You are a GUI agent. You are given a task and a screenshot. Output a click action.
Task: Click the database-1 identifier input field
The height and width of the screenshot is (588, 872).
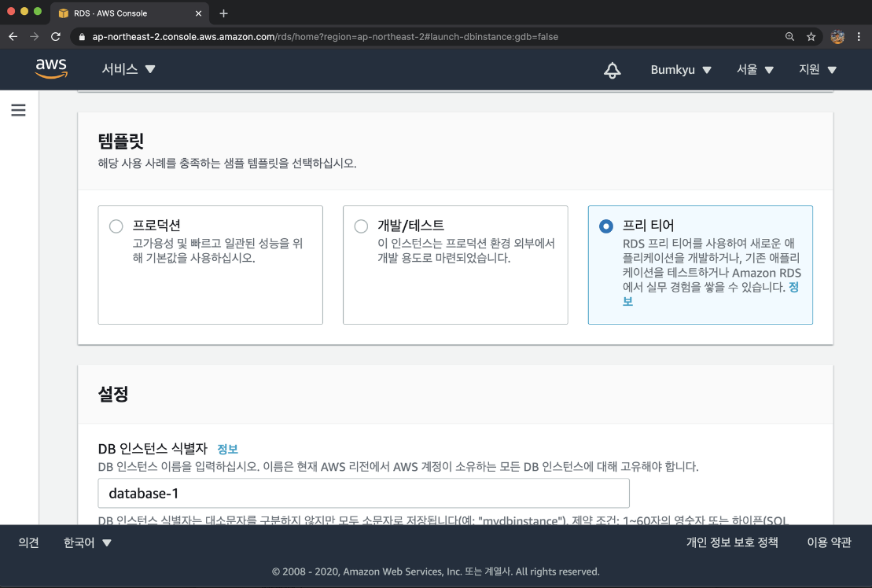pyautogui.click(x=364, y=493)
